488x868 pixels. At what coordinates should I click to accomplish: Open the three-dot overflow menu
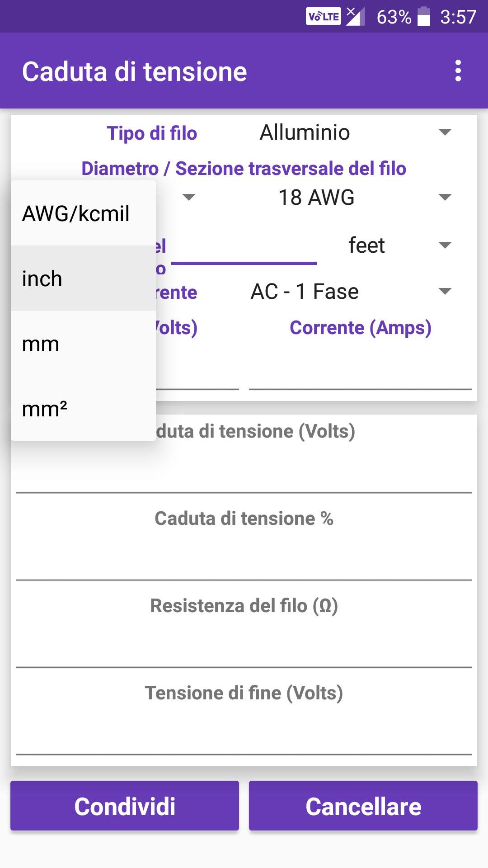[x=458, y=71]
